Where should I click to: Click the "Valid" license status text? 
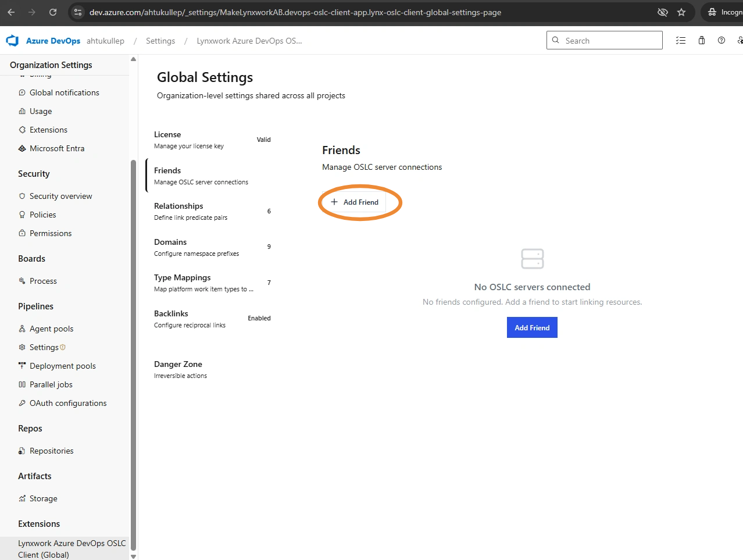(x=263, y=140)
